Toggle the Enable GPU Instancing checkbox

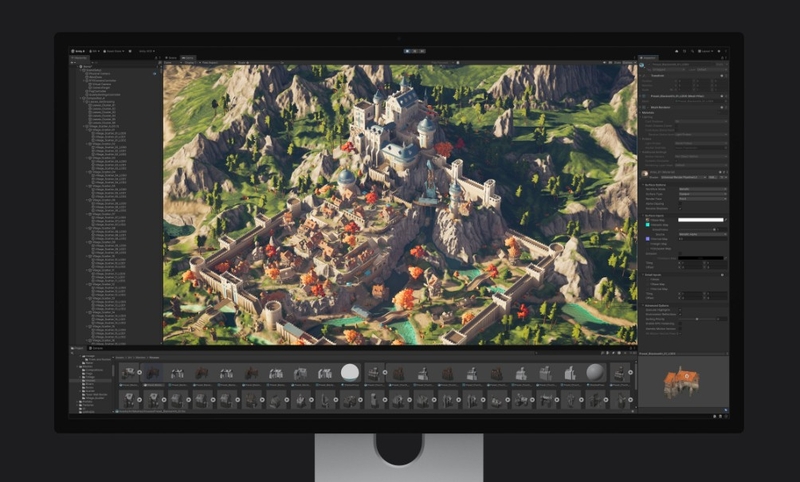(680, 323)
